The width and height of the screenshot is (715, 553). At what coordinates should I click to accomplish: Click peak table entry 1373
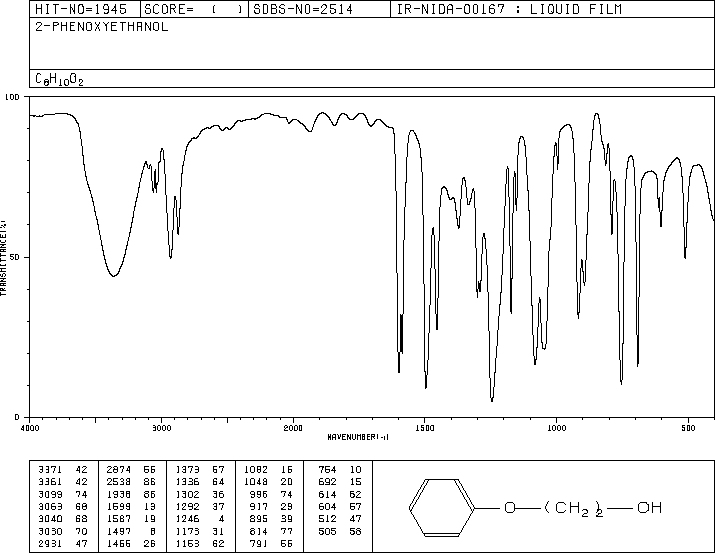click(x=187, y=469)
